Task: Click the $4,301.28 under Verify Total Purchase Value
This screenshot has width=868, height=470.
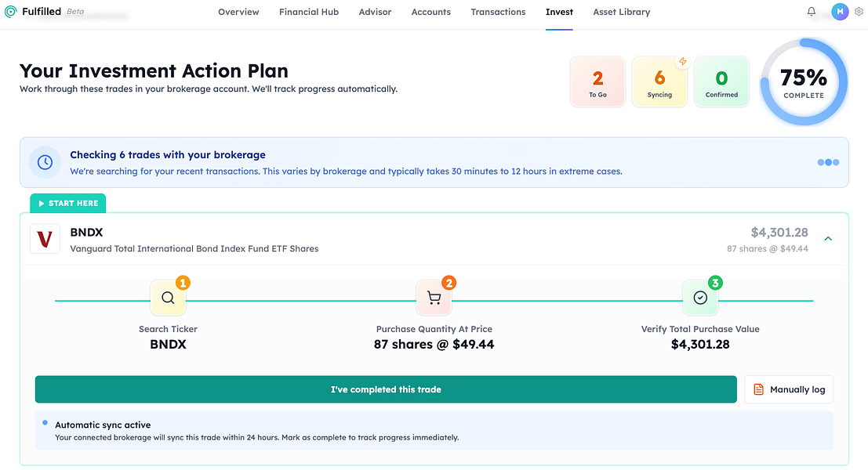Action: [x=700, y=345]
